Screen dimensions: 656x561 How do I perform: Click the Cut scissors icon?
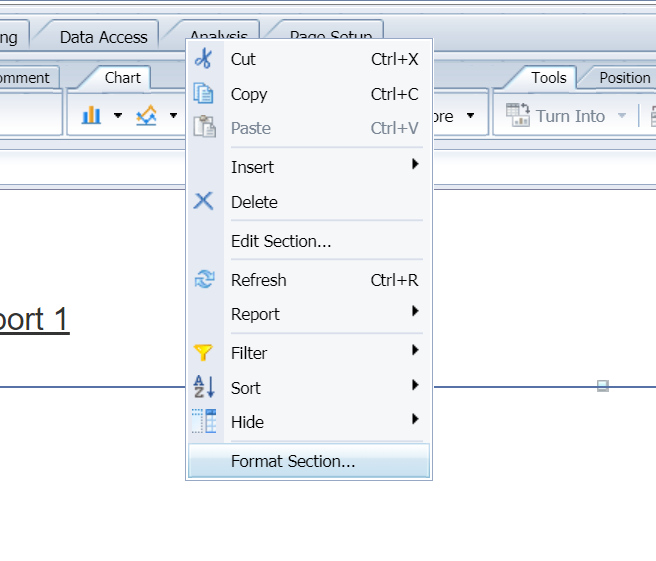coord(204,59)
